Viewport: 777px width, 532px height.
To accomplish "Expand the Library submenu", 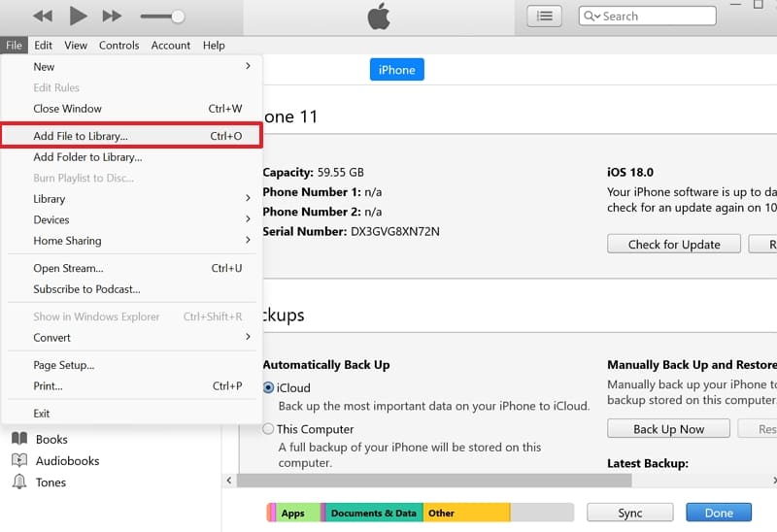I will point(131,199).
